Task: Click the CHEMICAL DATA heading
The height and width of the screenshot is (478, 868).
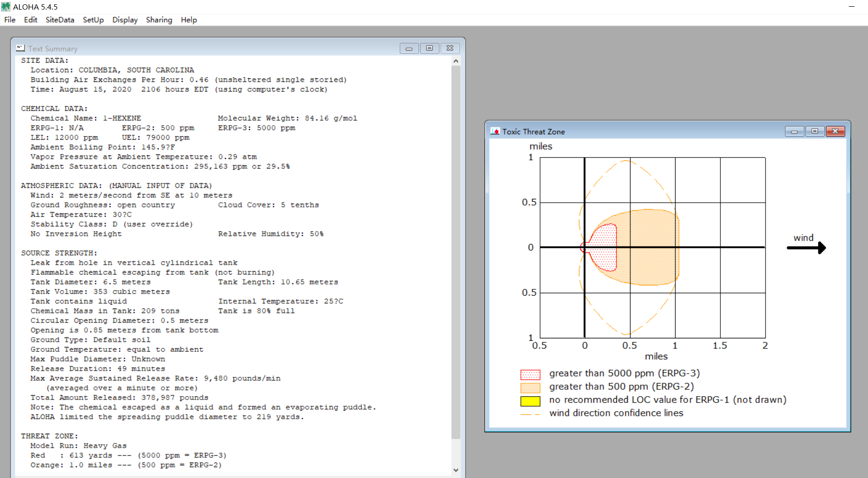Action: pyautogui.click(x=54, y=109)
